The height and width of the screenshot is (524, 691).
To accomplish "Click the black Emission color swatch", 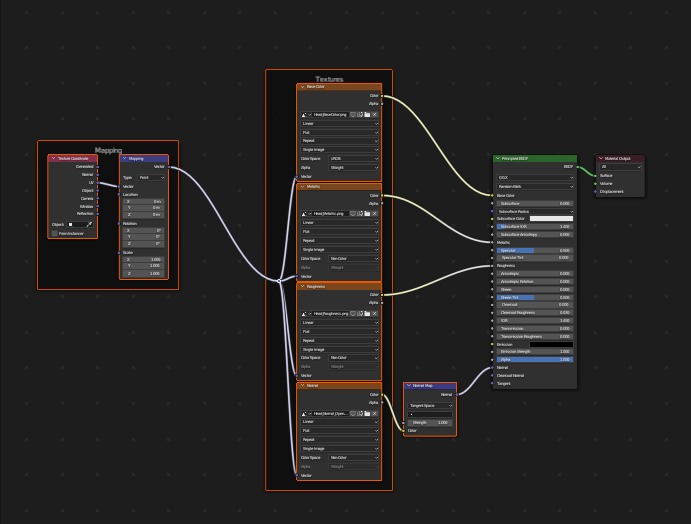I will [551, 345].
